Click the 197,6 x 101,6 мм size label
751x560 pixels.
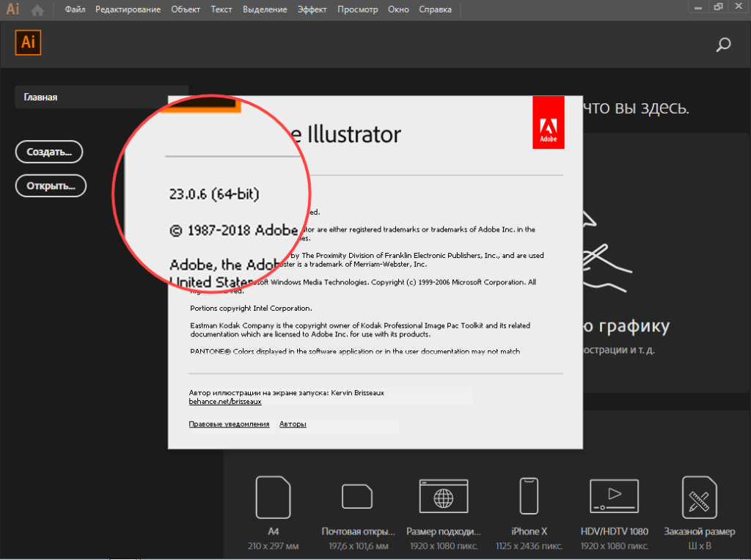pos(358,546)
